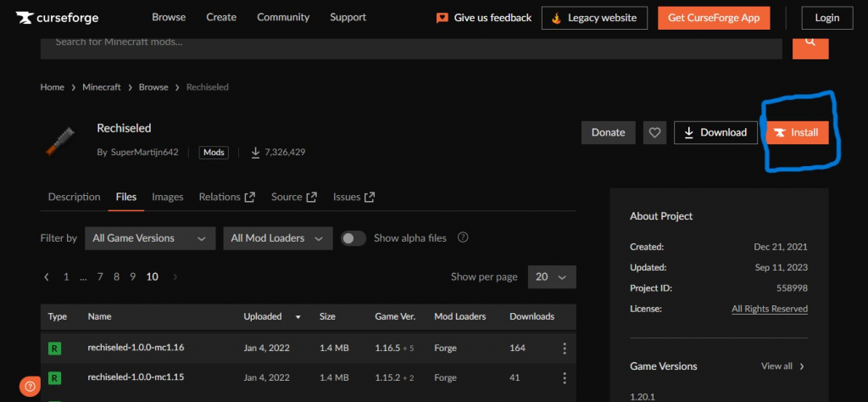Click the CurseForge logo
Screen dimensions: 868x402
click(57, 18)
